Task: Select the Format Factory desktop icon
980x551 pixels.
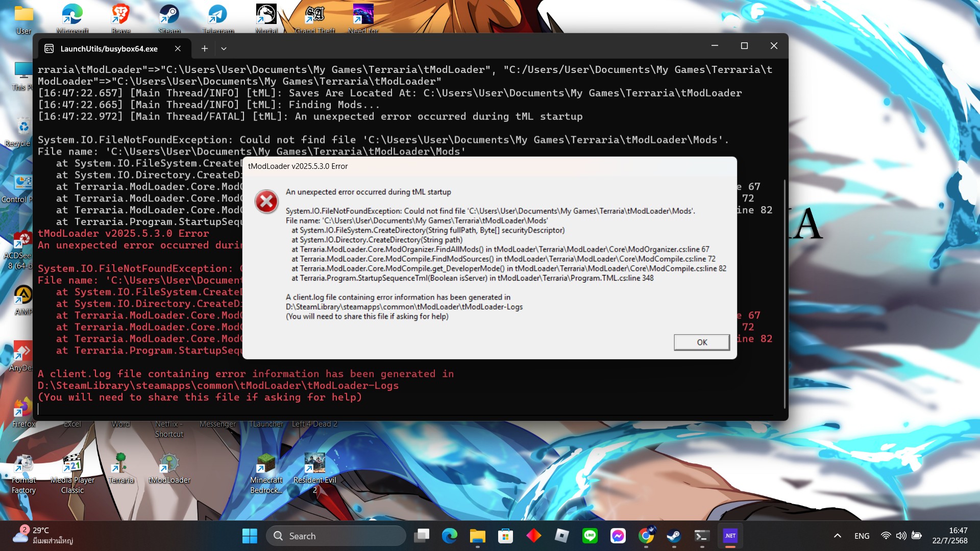Action: click(x=23, y=474)
